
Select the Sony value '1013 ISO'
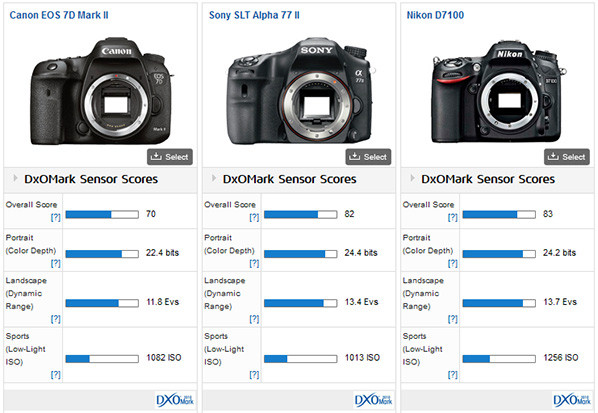pos(362,358)
